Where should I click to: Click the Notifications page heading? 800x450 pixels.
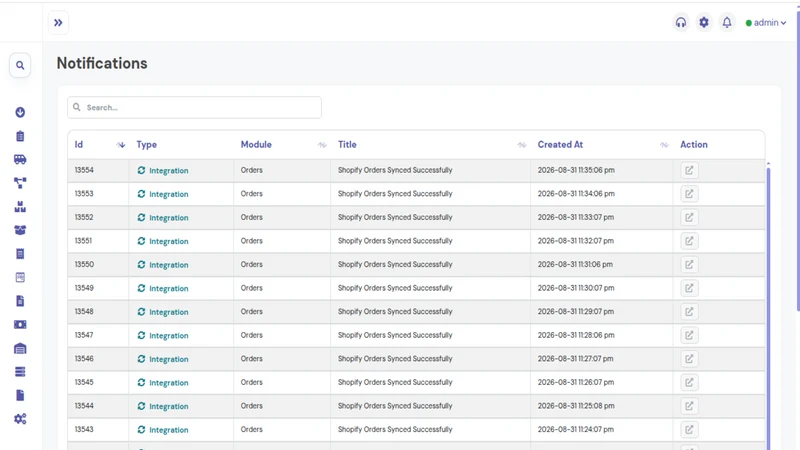[102, 63]
